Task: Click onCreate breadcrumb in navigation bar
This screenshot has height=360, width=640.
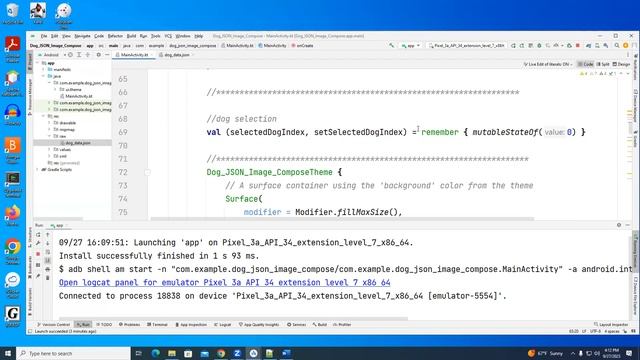Action: click(302, 46)
